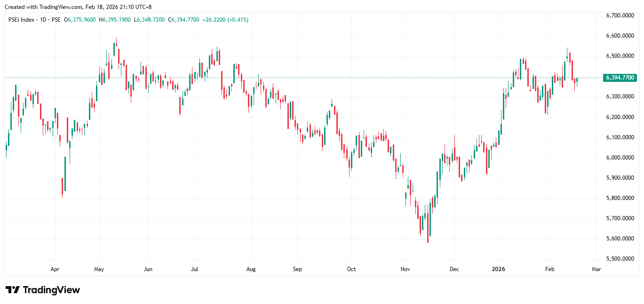
Task: Click the TradingView logo icon
Action: [12, 290]
